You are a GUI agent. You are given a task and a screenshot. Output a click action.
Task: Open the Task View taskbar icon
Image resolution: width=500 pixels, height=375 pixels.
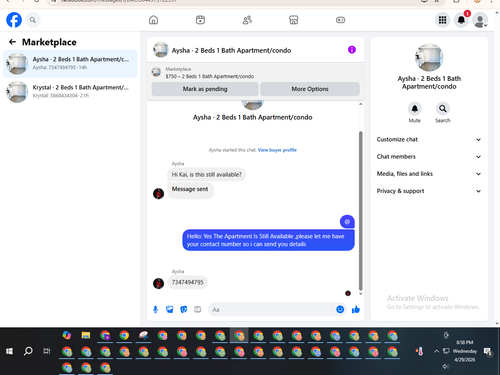47,351
